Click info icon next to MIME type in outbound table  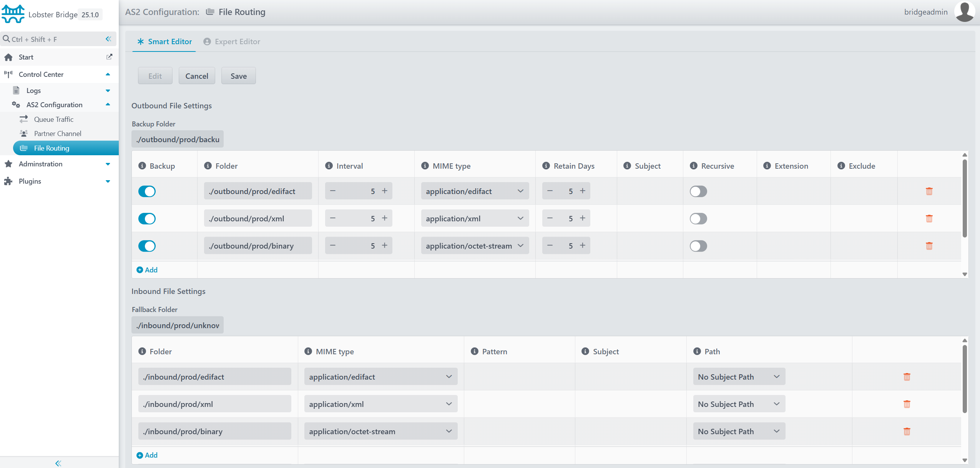click(425, 166)
